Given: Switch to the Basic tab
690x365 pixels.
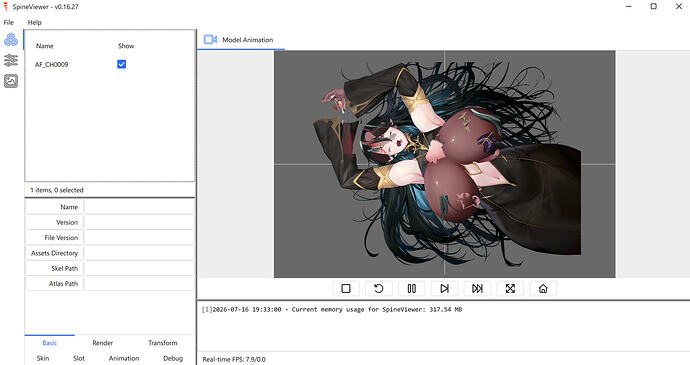Looking at the screenshot, I should (x=50, y=343).
